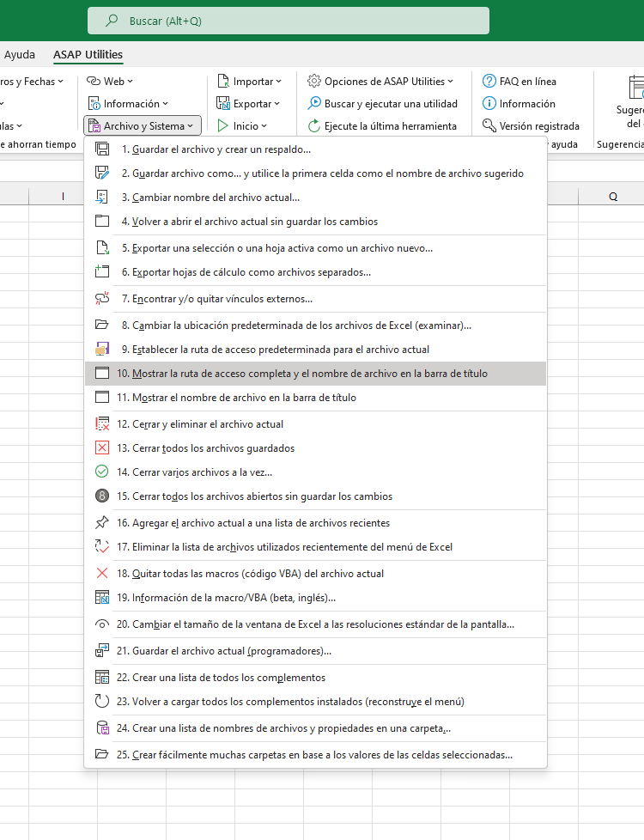Image resolution: width=644 pixels, height=840 pixels.
Task: Click the magnifier icon in the search box
Action: point(112,21)
